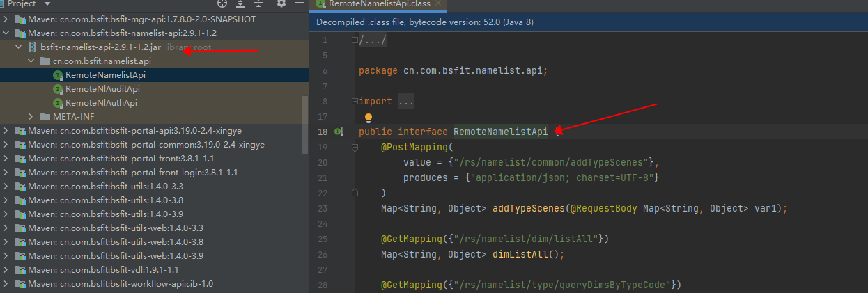
Task: Select RemoteNlAuthApi in the project tree
Action: pos(101,102)
